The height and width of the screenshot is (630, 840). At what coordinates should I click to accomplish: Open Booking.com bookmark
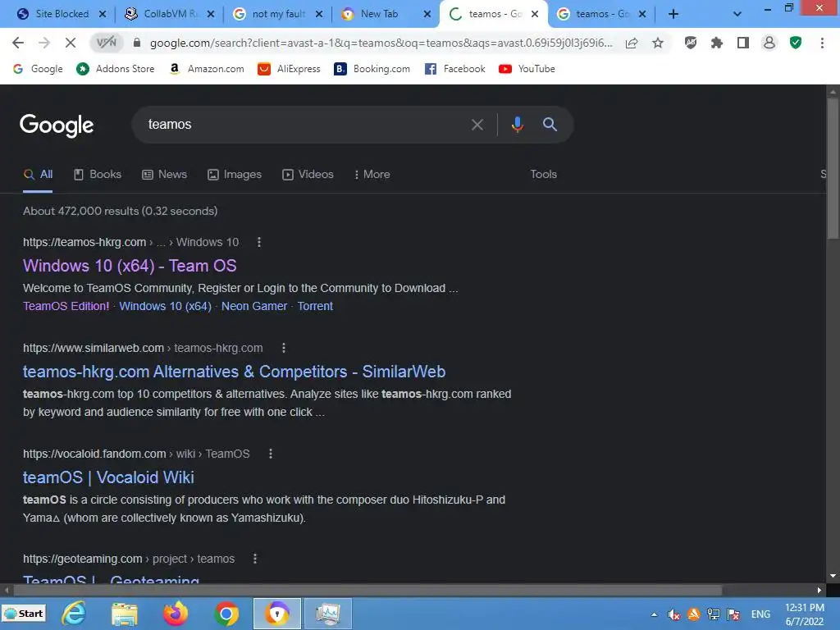pyautogui.click(x=372, y=69)
